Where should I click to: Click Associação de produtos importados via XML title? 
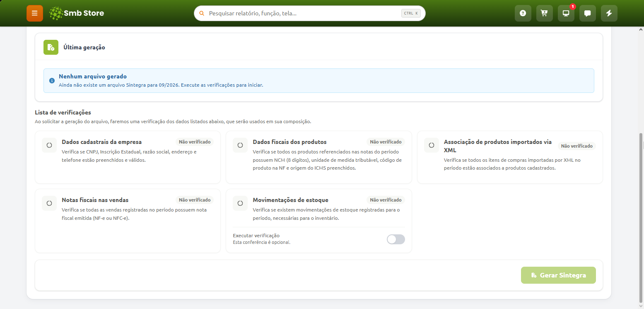click(x=497, y=146)
